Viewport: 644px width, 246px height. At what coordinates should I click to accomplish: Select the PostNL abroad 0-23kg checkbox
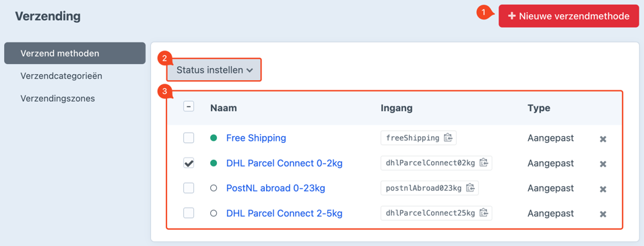click(189, 188)
